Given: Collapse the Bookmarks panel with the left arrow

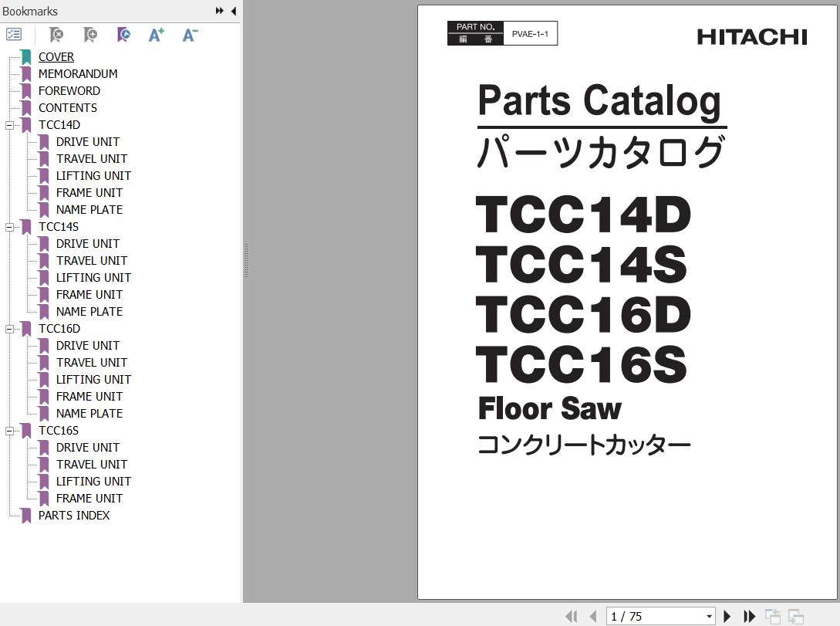Looking at the screenshot, I should (234, 11).
